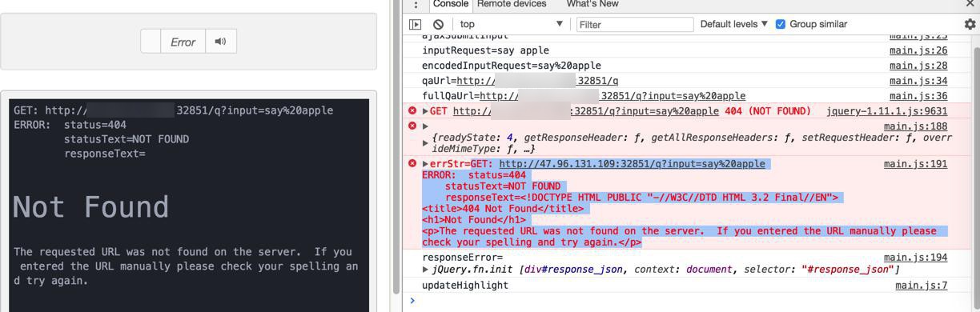
Task: Open source link main.js:28
Action: (918, 66)
